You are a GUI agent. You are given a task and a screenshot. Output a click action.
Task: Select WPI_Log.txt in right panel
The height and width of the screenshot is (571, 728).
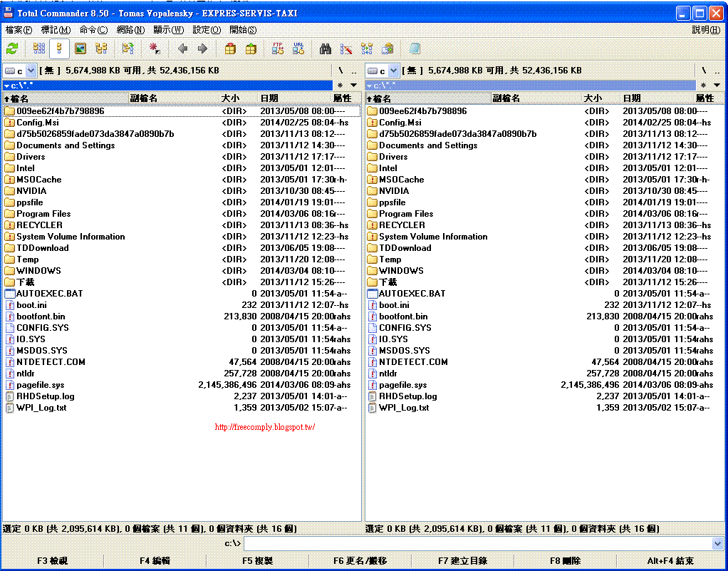tap(544, 408)
